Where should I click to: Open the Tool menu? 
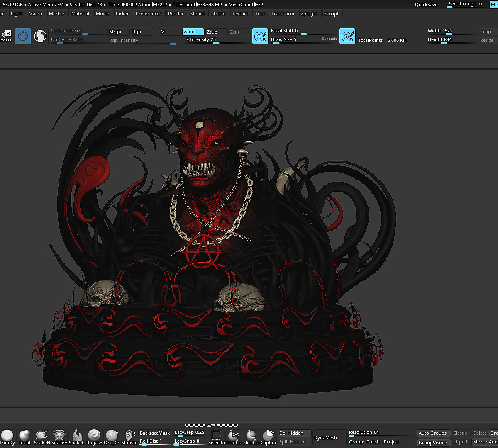pyautogui.click(x=260, y=14)
